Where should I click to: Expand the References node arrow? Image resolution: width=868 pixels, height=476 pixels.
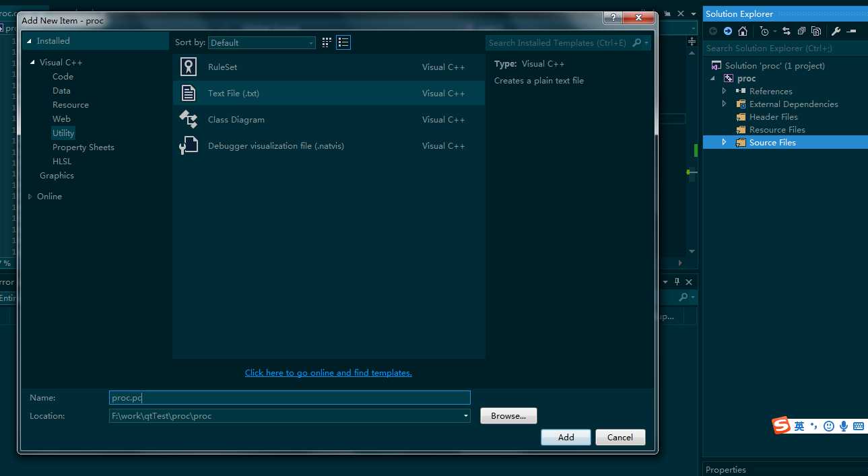[725, 91]
